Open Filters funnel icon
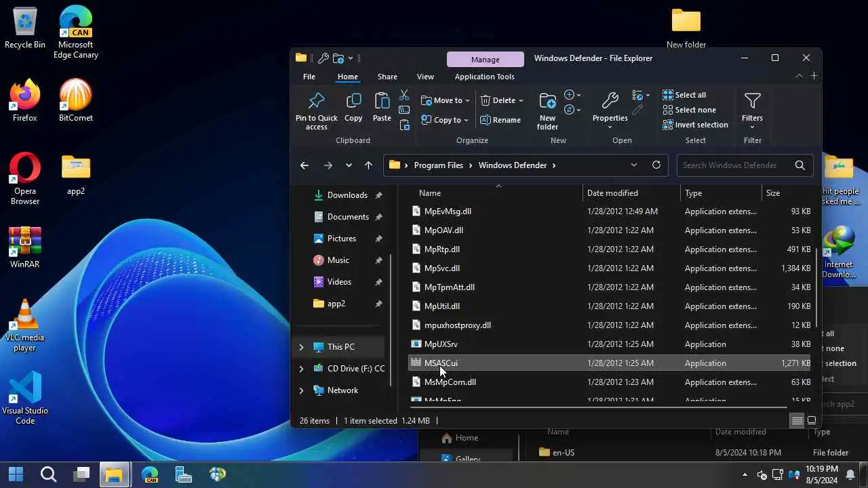This screenshot has height=488, width=868. pos(752,101)
